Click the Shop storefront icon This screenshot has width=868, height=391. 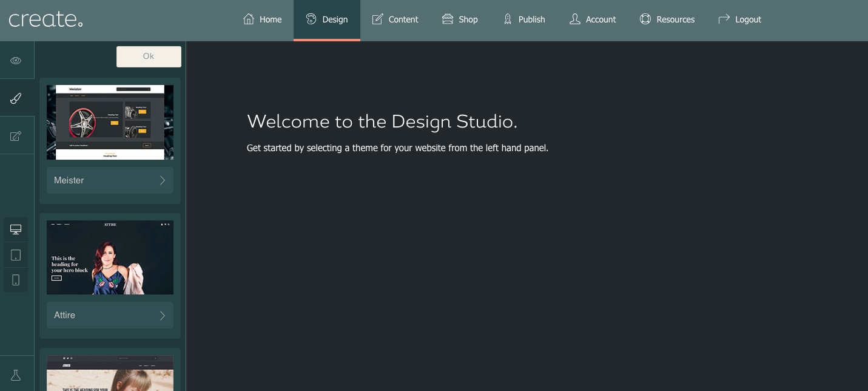(x=448, y=19)
